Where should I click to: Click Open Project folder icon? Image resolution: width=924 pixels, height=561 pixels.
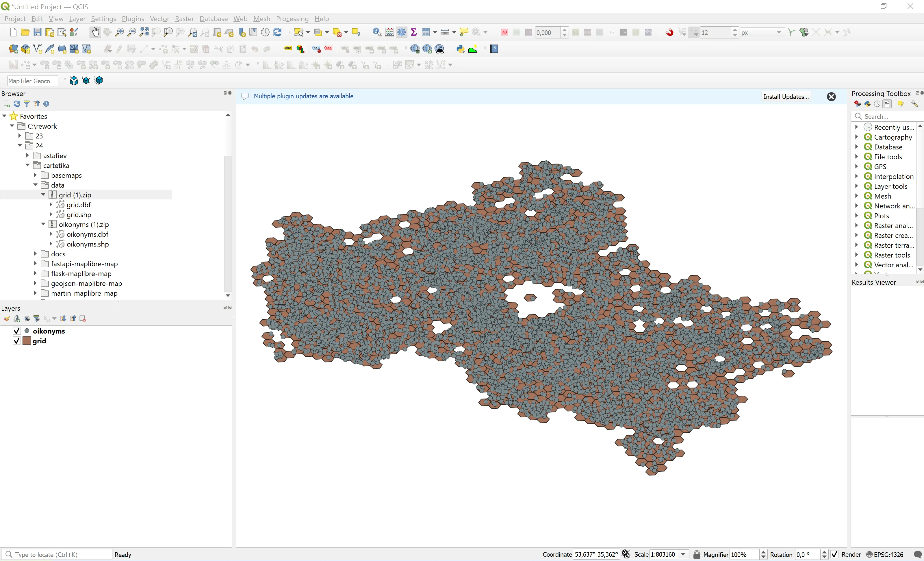pos(25,32)
